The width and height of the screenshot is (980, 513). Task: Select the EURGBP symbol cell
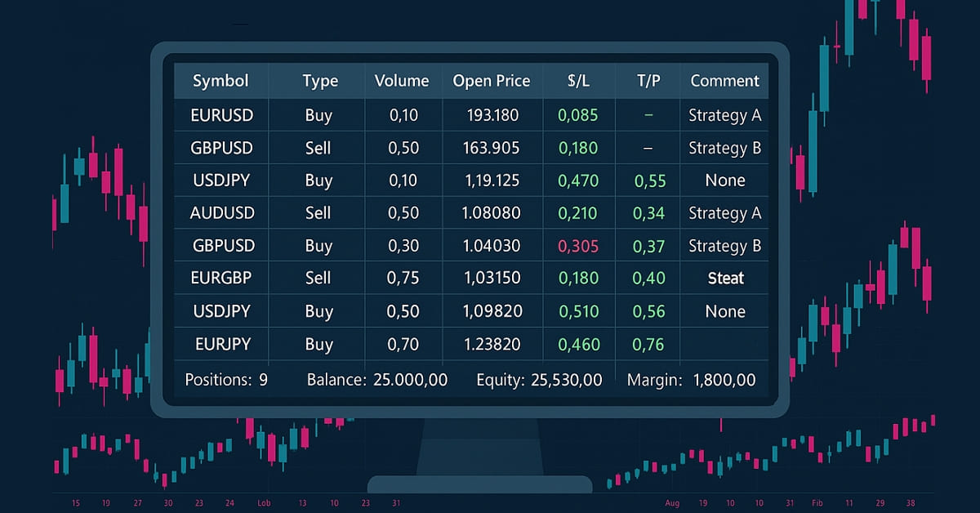222,279
